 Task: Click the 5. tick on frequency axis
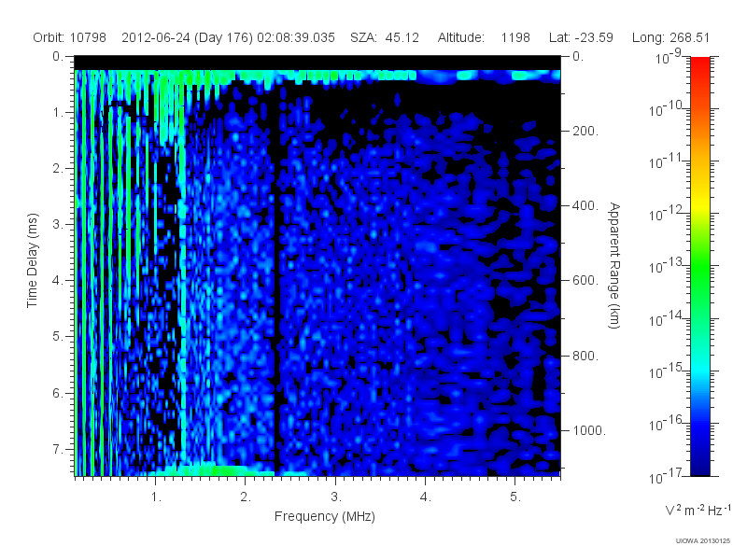515,497
